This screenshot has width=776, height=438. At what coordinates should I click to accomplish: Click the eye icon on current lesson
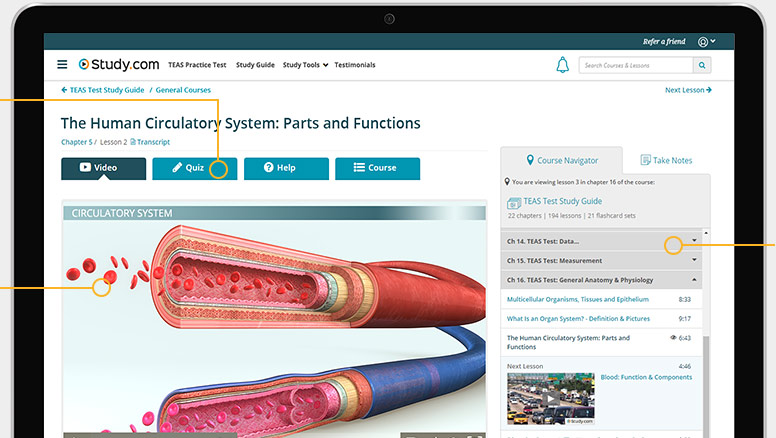tap(674, 338)
